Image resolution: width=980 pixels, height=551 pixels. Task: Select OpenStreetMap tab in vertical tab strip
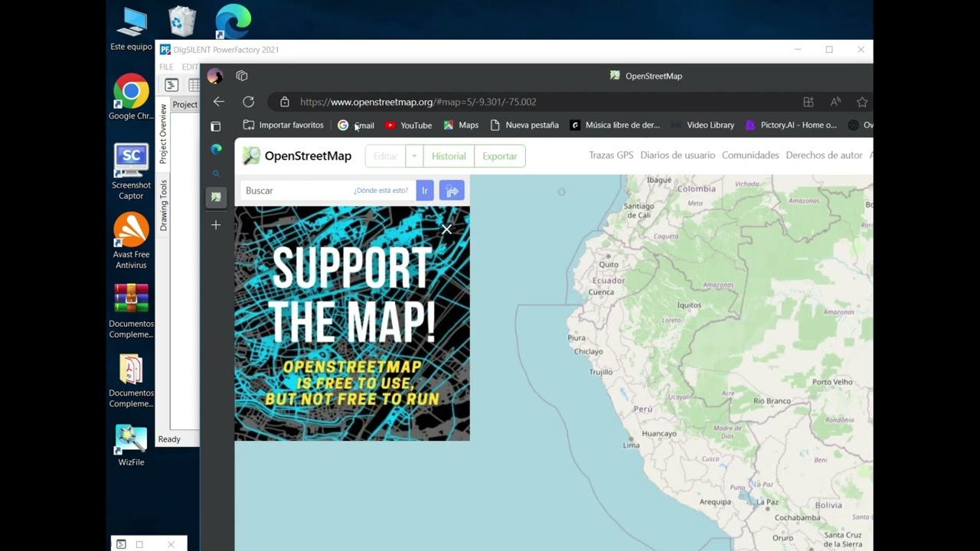216,197
